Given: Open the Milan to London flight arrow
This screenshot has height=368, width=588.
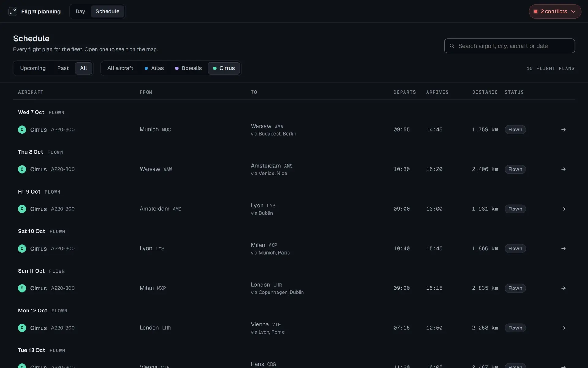Looking at the screenshot, I should (x=563, y=288).
